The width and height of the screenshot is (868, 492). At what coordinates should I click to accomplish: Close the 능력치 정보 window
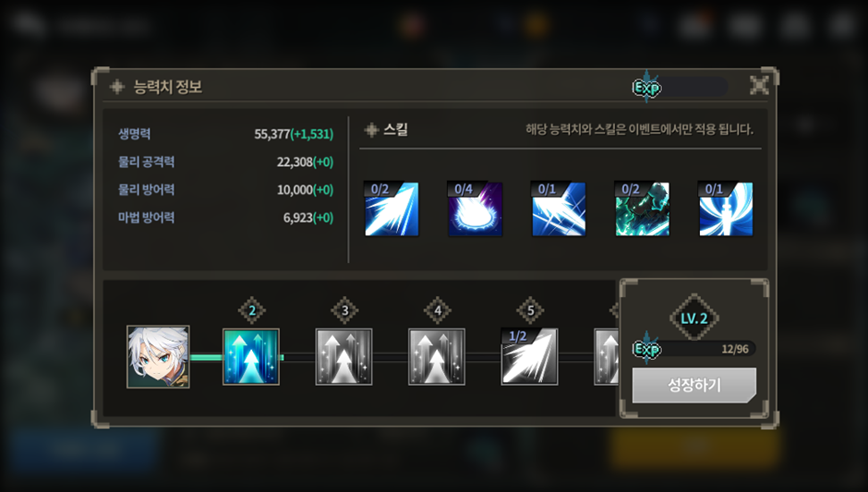pyautogui.click(x=759, y=85)
